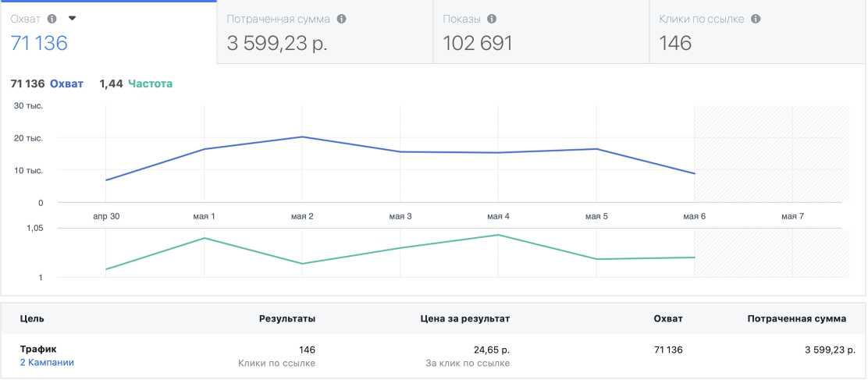Switch to Клики по ссылке tab
Image resolution: width=868 pixels, height=380 pixels.
click(x=757, y=33)
